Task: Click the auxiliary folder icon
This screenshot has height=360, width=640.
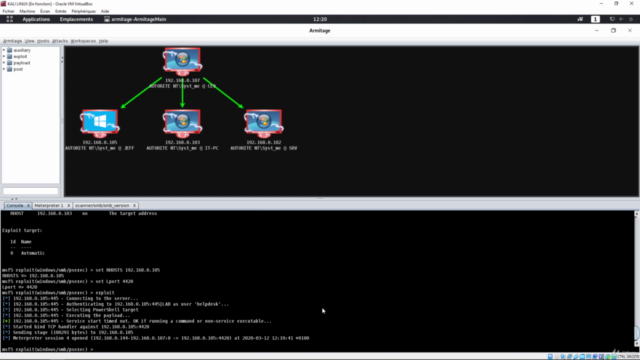Action: point(10,50)
